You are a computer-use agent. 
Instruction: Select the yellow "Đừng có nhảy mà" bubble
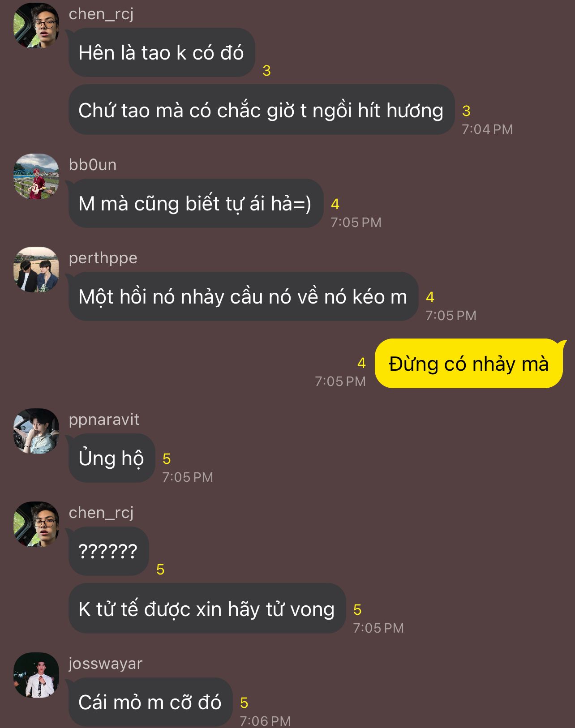469,364
